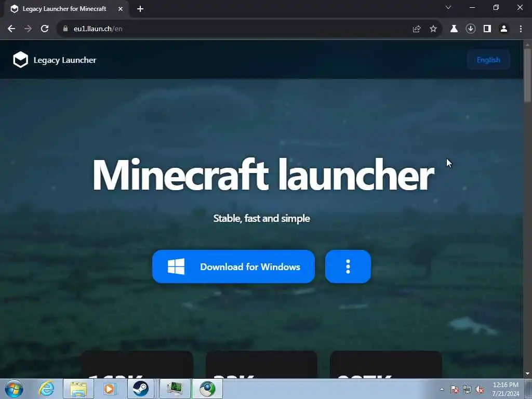Click the Legacy Launcher title link
The height and width of the screenshot is (399, 532).
coord(65,60)
